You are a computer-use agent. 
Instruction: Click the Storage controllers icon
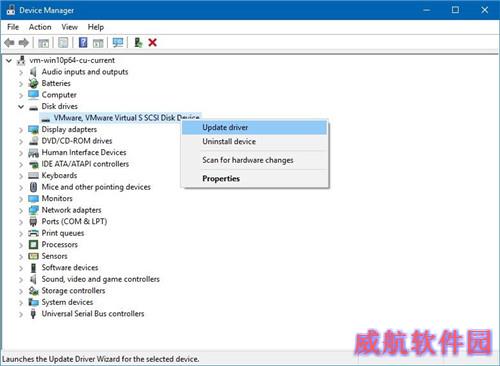(x=33, y=291)
